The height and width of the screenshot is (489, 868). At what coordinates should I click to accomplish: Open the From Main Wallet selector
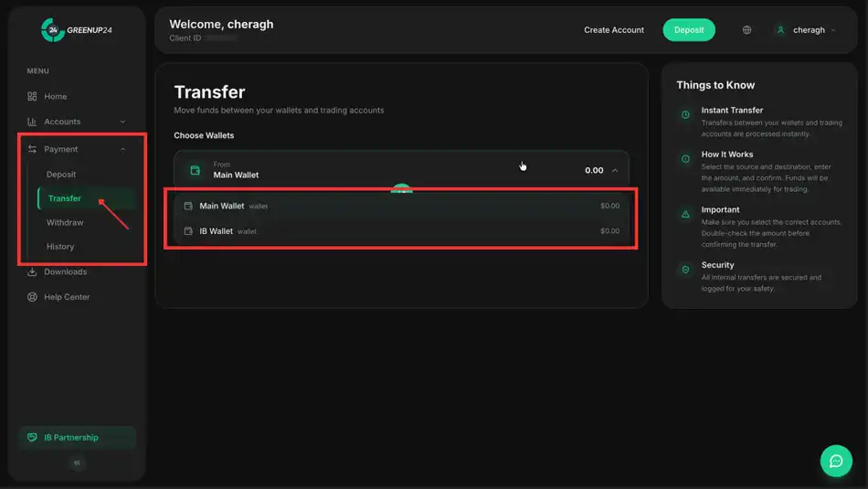401,170
